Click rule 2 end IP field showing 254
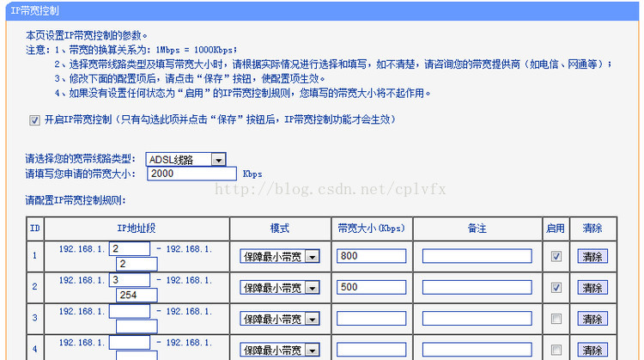 pos(137,295)
